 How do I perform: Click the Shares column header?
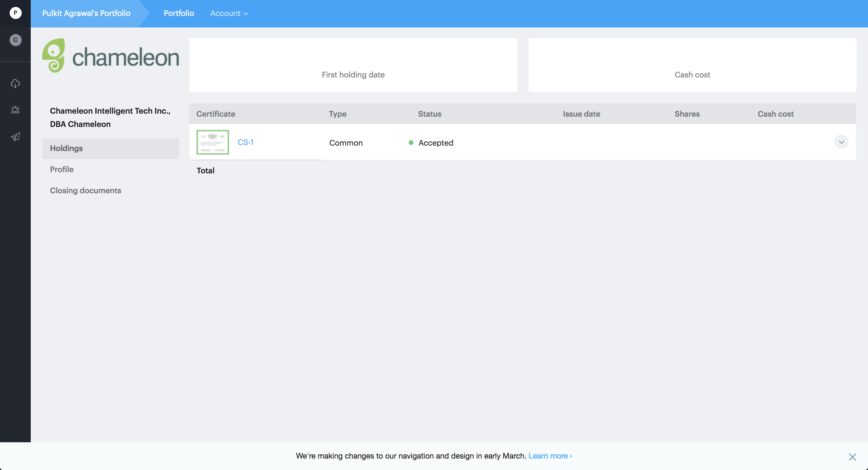687,114
